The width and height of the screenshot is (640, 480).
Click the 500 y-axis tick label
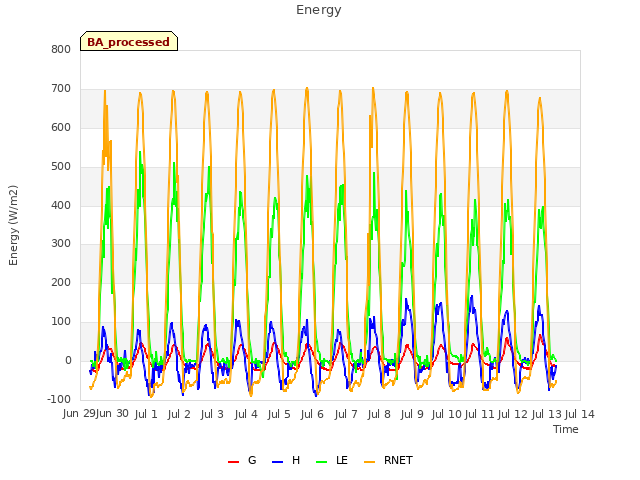pyautogui.click(x=61, y=166)
